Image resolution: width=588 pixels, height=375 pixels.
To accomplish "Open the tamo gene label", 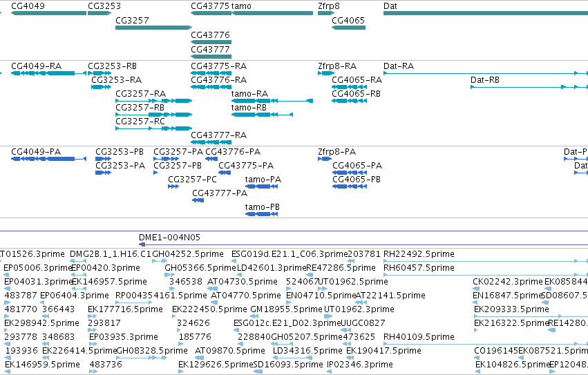I will click(241, 6).
